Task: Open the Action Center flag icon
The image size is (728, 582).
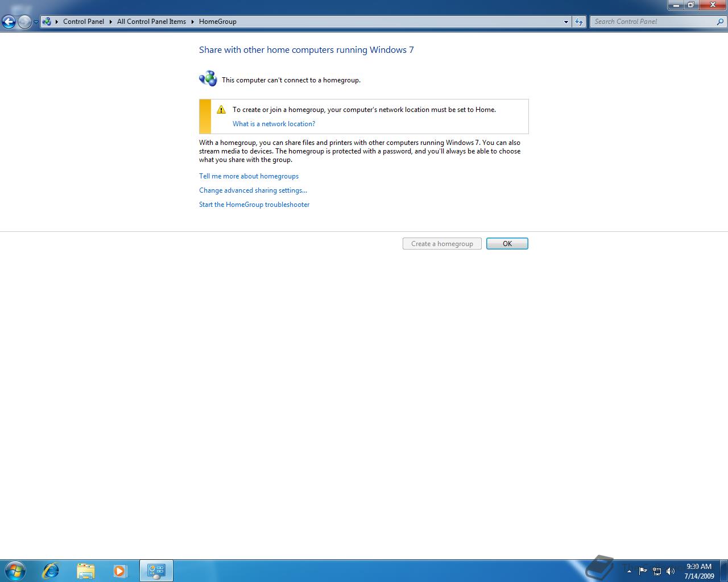Action: coord(643,571)
